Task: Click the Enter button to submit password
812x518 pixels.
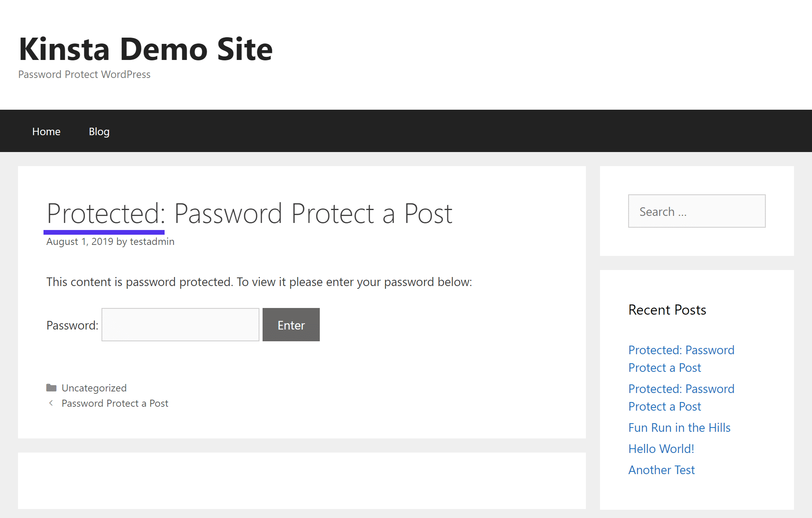Action: coord(291,324)
